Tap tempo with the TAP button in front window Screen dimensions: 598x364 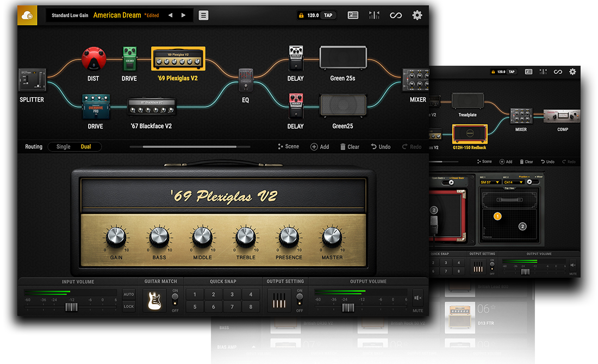[328, 15]
